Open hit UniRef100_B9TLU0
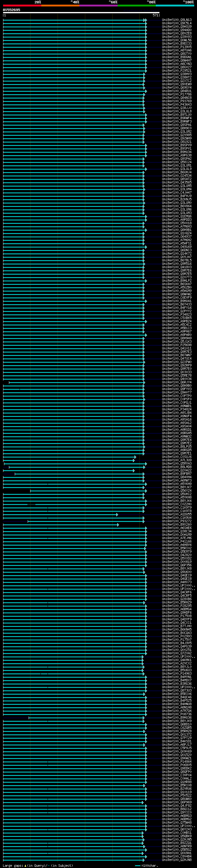 [177, 115]
